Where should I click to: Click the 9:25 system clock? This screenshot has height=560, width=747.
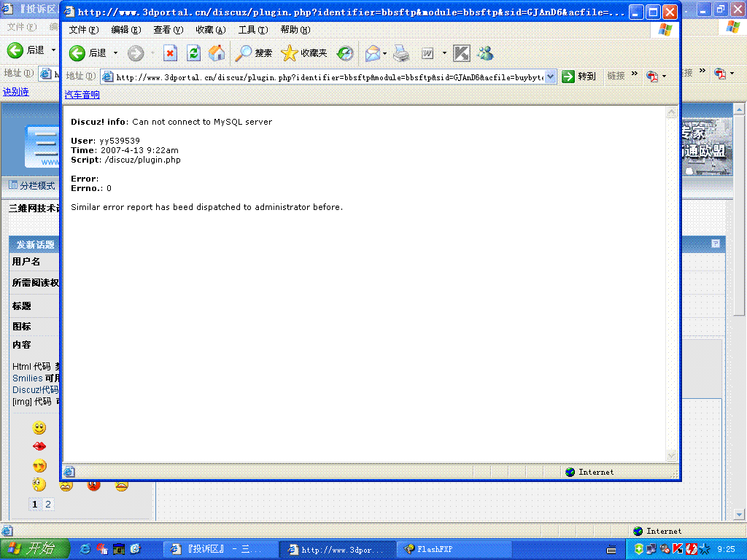click(726, 549)
